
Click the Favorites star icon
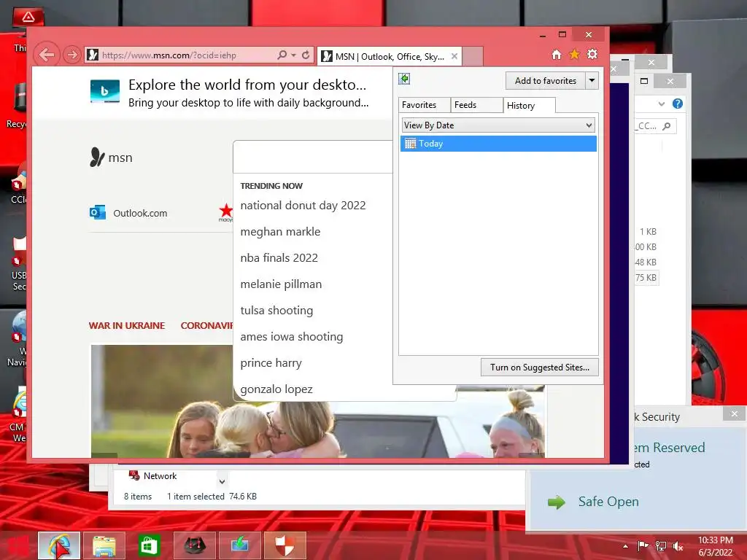coord(574,54)
